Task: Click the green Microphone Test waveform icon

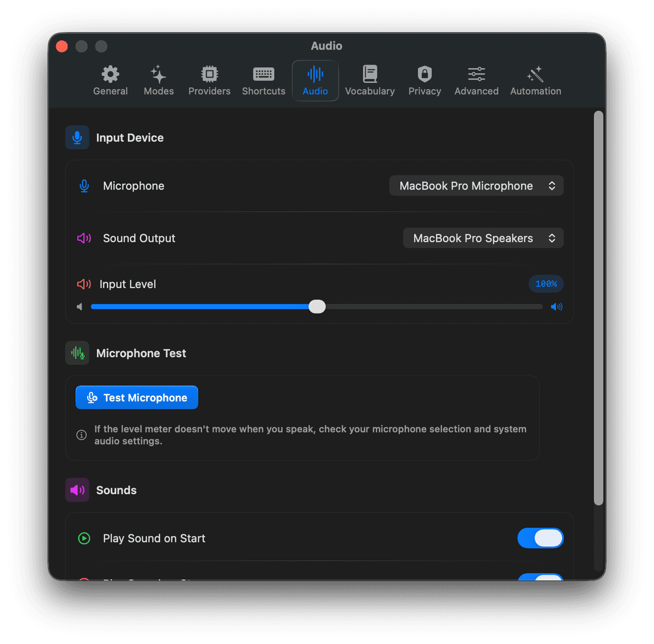Action: point(77,353)
